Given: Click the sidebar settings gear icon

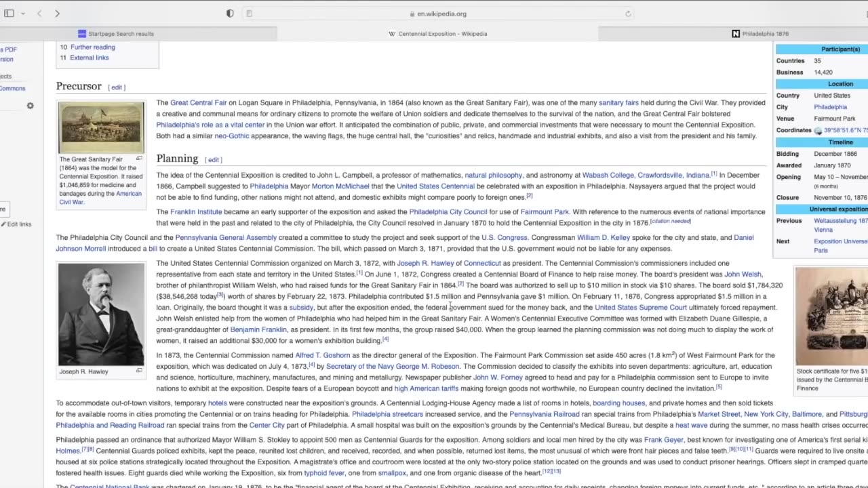Looking at the screenshot, I should pos(30,106).
